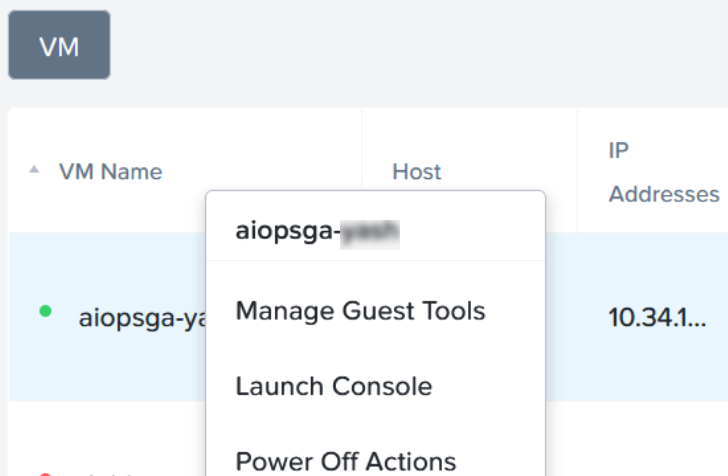Click the red status dot in the lower row

[45, 473]
